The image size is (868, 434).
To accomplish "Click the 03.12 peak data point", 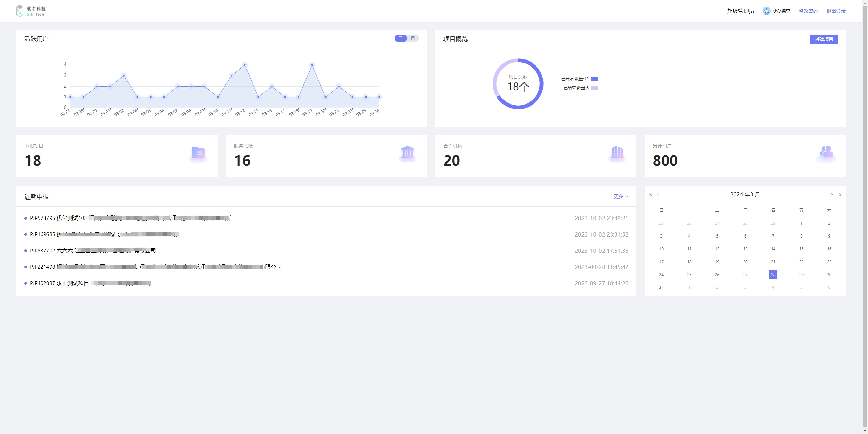I will [x=245, y=65].
